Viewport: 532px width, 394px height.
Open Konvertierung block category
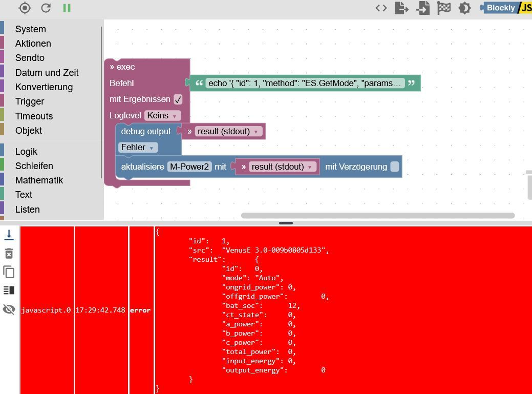[x=44, y=87]
